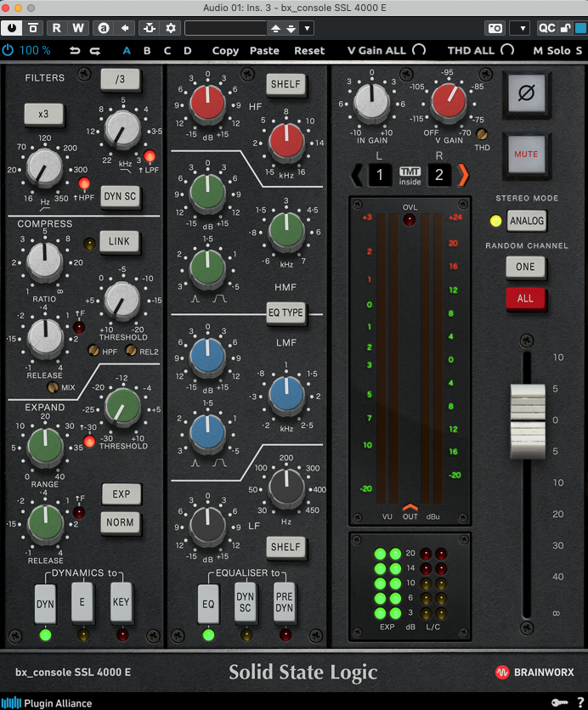Click the Brainworx logo

(534, 673)
